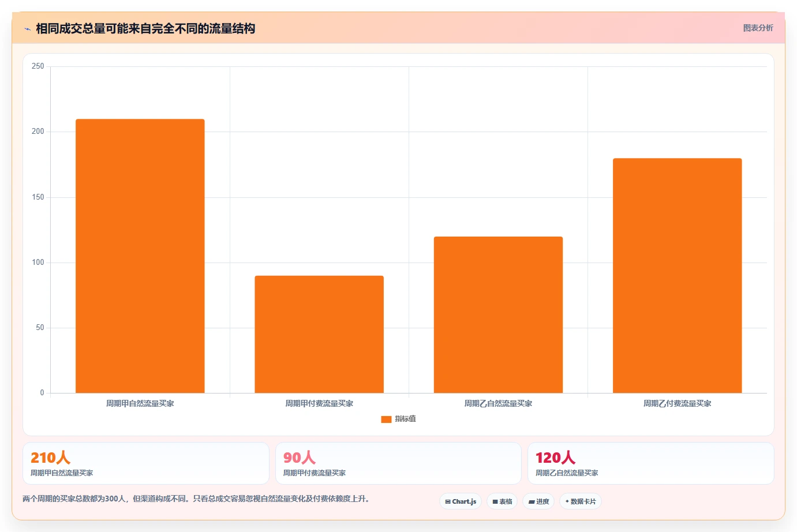Toggle the 指标值 legend color swatch
Screen dimensions: 797x532
[x=386, y=419]
